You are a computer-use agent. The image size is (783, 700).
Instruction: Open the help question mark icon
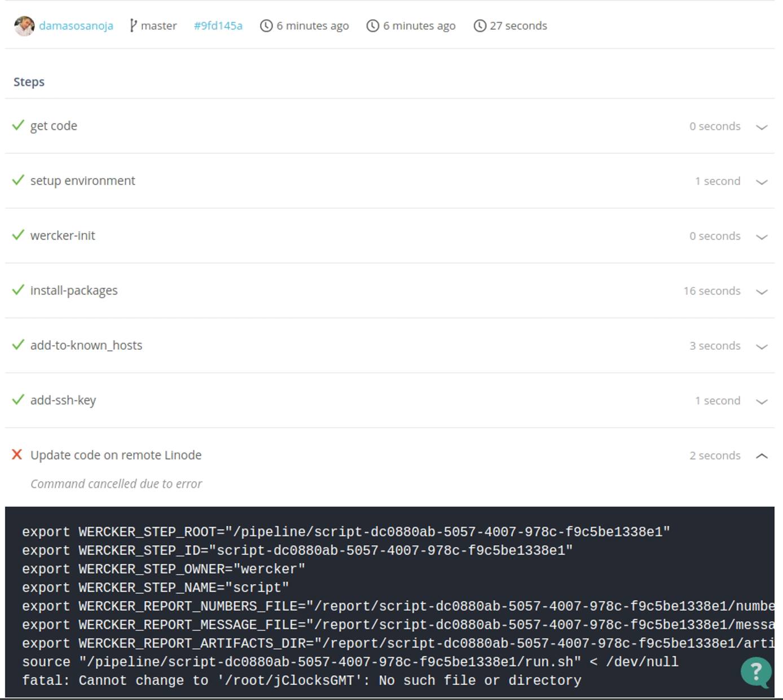756,672
